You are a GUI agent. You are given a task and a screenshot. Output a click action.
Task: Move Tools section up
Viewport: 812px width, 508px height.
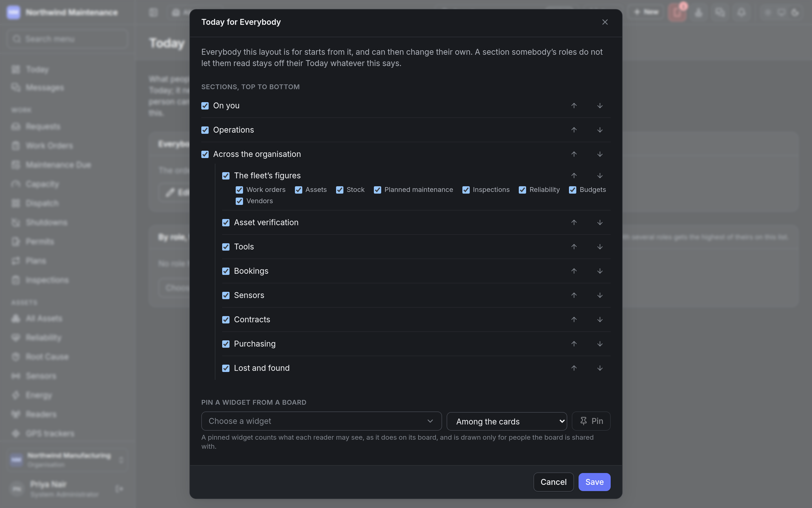click(x=574, y=247)
